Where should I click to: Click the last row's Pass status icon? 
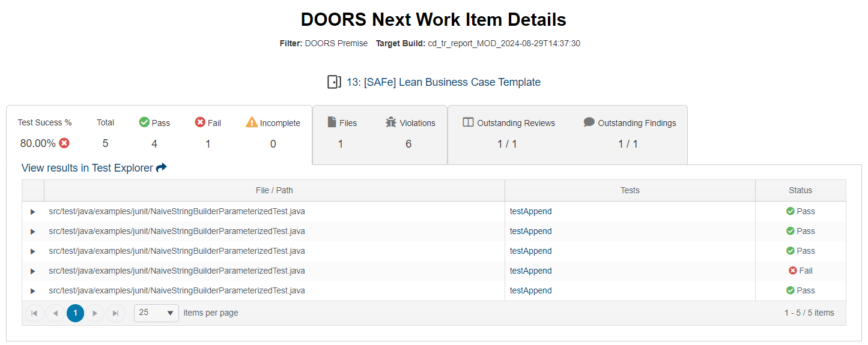click(791, 290)
